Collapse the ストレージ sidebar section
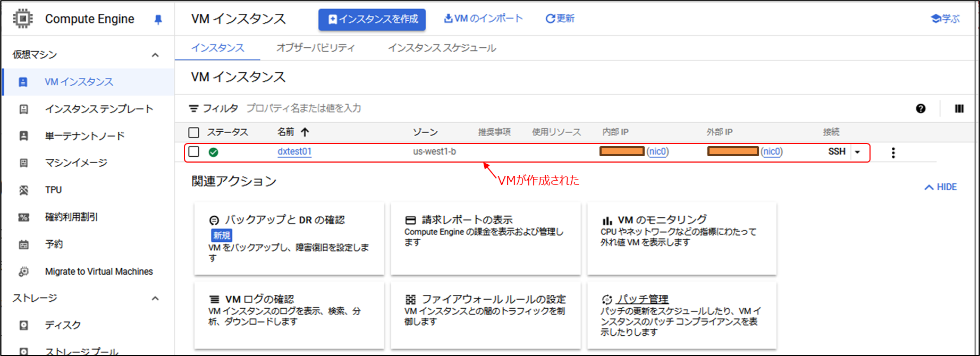This screenshot has width=980, height=356. (155, 298)
